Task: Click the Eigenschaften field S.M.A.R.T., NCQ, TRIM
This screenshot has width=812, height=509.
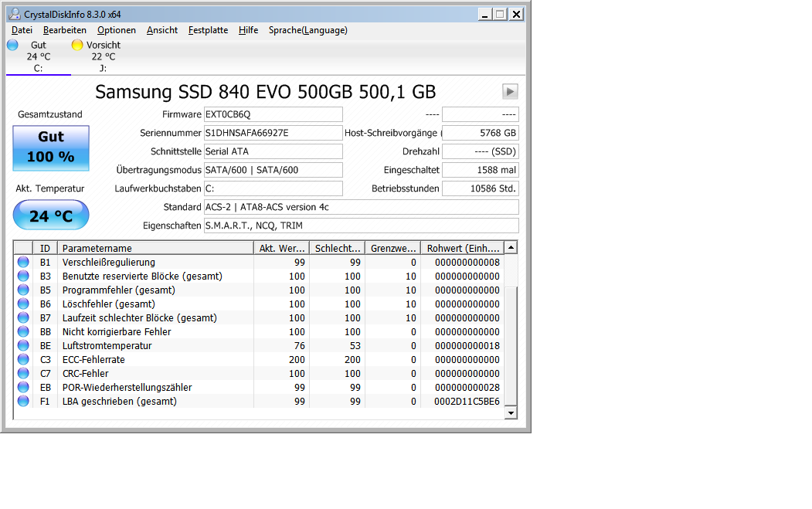Action: (362, 226)
